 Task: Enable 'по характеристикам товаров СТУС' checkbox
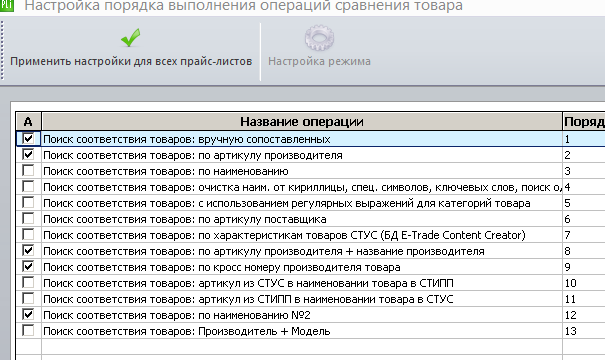pos(28,235)
